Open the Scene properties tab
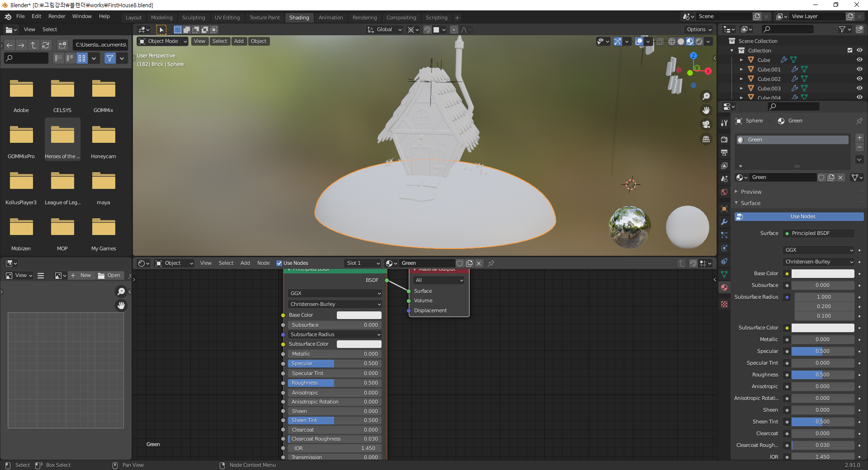 [724, 179]
